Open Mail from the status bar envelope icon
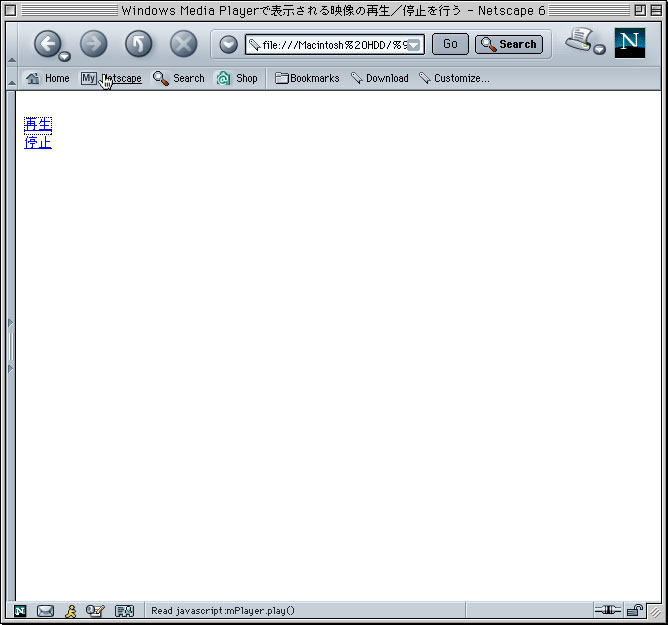 tap(45, 611)
